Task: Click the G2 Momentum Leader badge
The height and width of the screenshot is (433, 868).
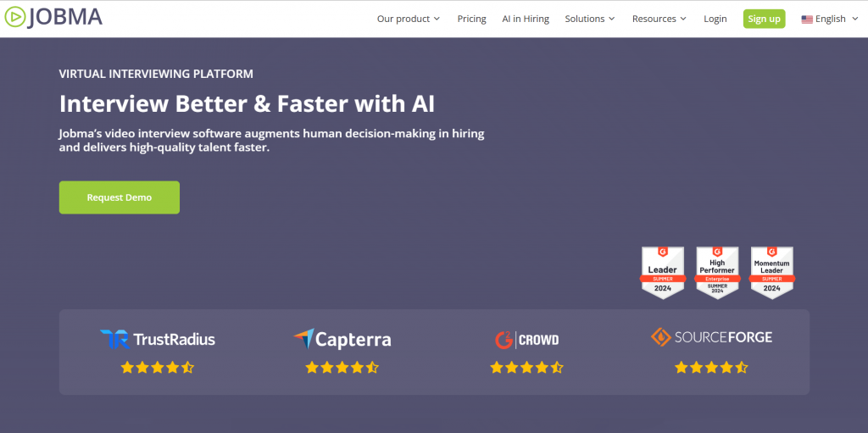Action: 771,273
